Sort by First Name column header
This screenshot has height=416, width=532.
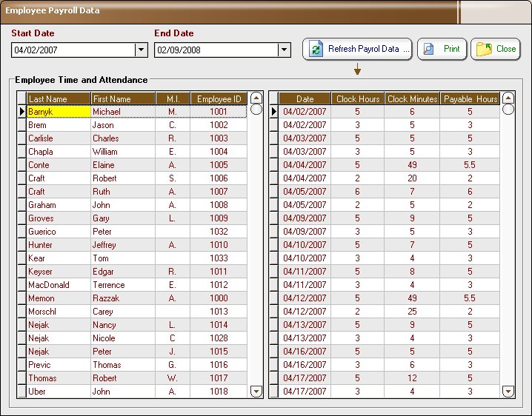tap(123, 98)
